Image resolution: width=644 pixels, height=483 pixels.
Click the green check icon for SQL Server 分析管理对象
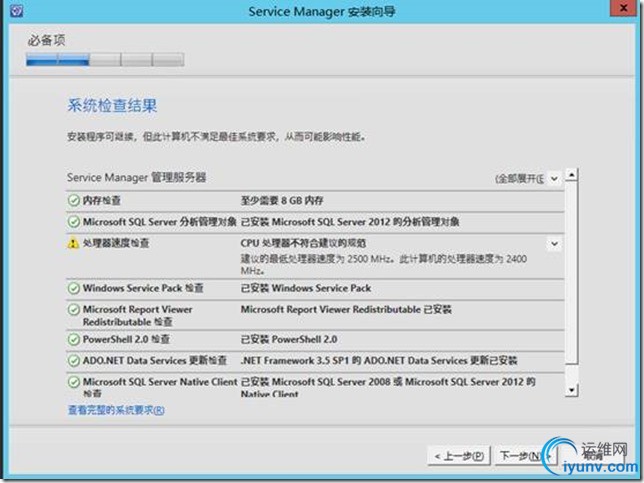[74, 222]
